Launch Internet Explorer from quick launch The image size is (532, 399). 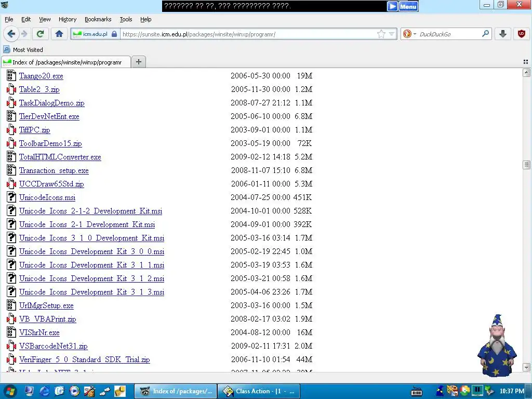click(x=45, y=391)
